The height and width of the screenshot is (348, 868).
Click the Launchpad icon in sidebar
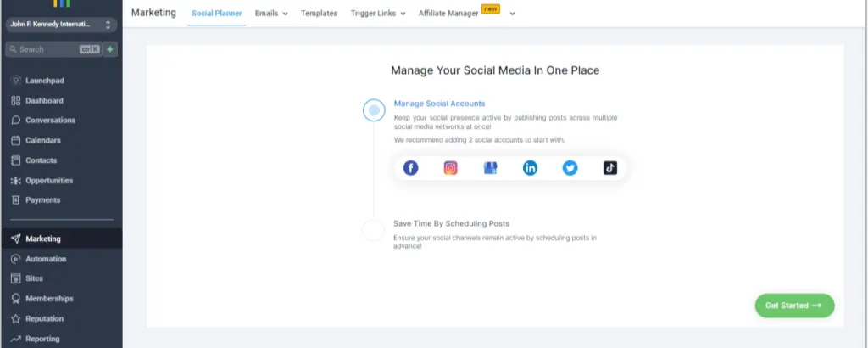15,81
